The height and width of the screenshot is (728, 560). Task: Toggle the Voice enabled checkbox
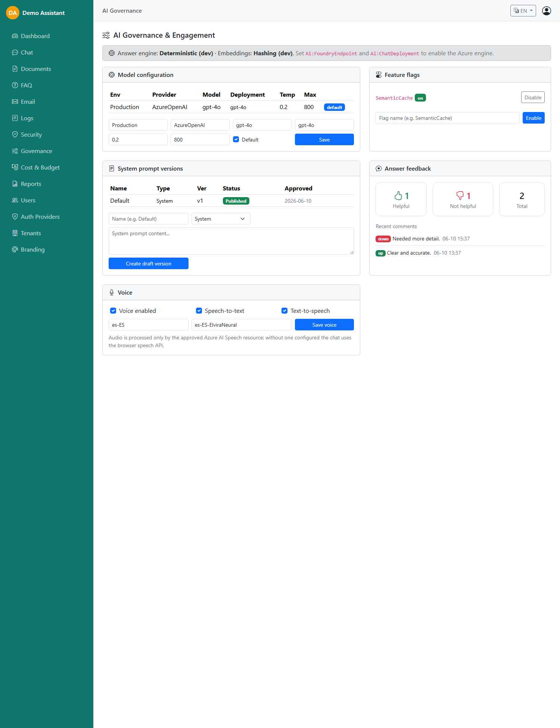(x=113, y=311)
